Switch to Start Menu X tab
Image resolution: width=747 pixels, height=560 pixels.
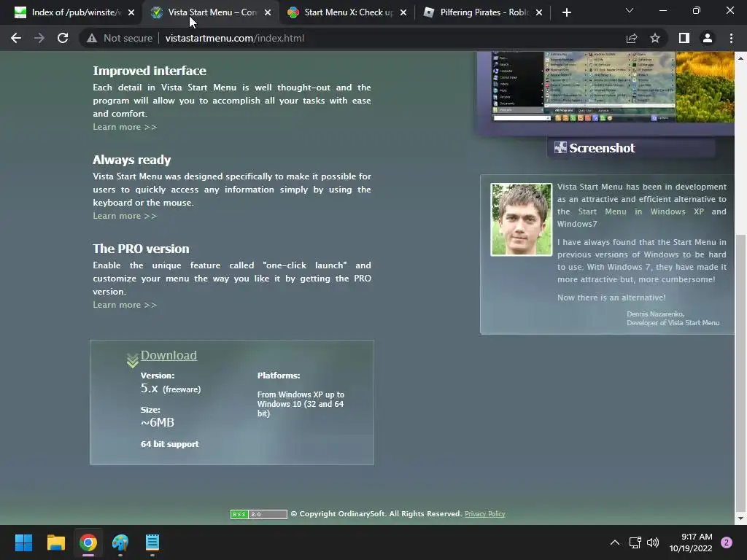346,12
